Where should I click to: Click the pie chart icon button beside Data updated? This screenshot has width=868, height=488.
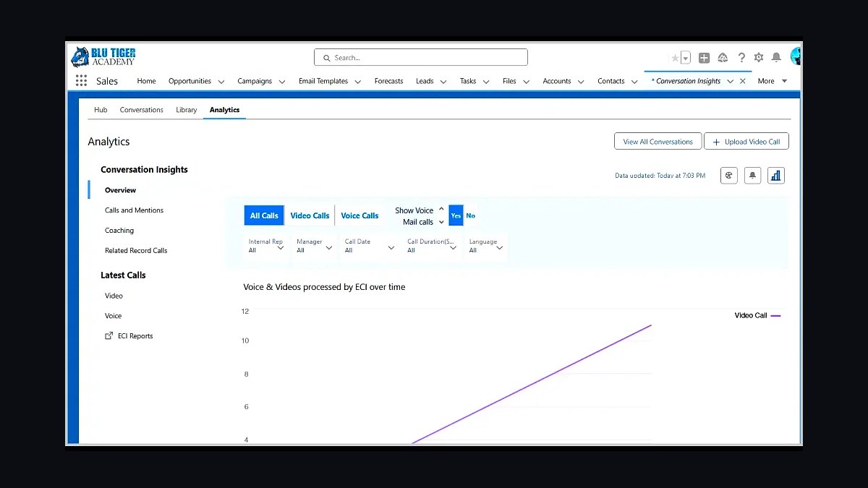(729, 175)
